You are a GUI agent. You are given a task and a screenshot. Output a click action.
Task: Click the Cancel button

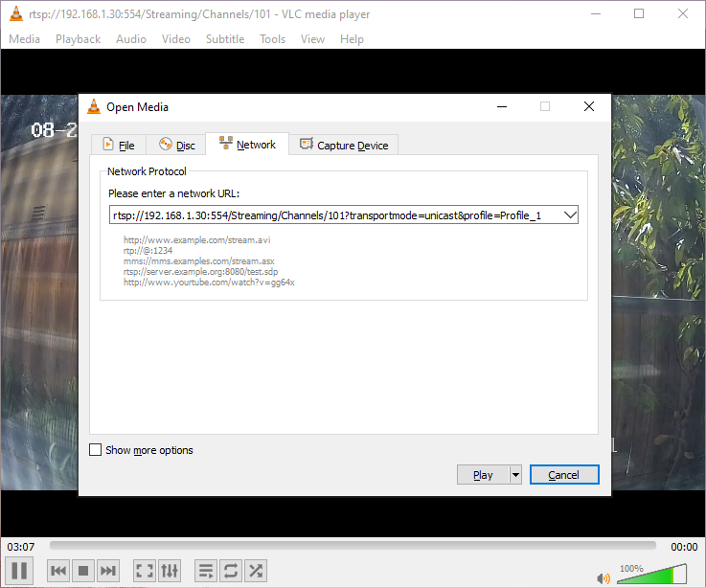coord(564,475)
